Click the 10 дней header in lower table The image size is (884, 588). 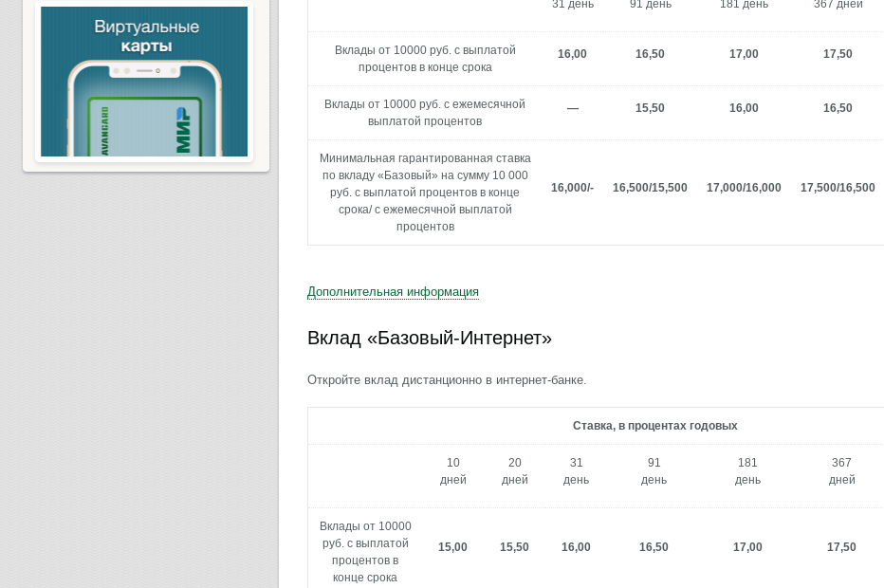point(452,471)
